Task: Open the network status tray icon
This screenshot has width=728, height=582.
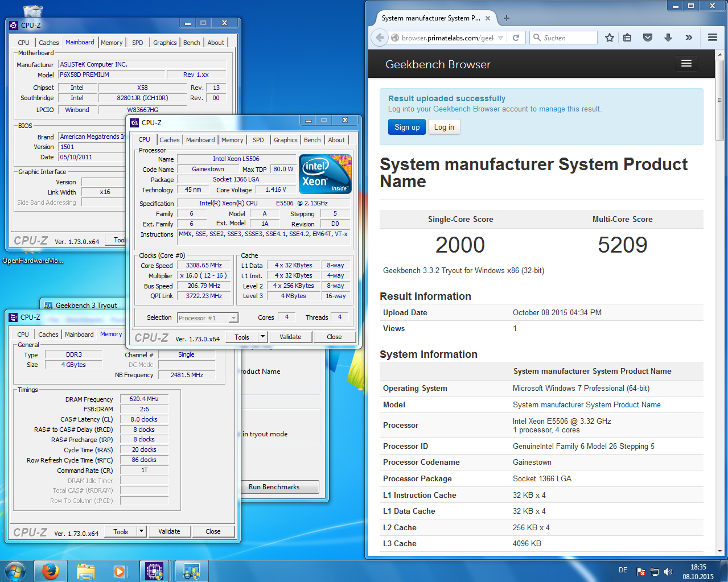Action: [655, 572]
